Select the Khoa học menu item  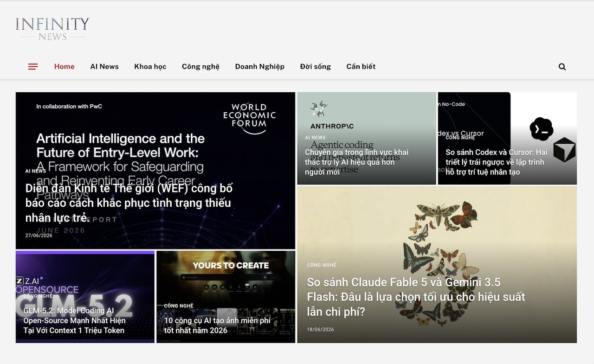tap(150, 66)
